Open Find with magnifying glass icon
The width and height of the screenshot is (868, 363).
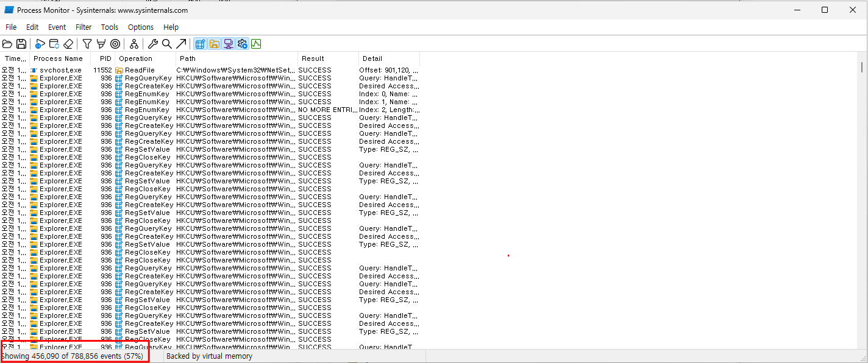[167, 44]
